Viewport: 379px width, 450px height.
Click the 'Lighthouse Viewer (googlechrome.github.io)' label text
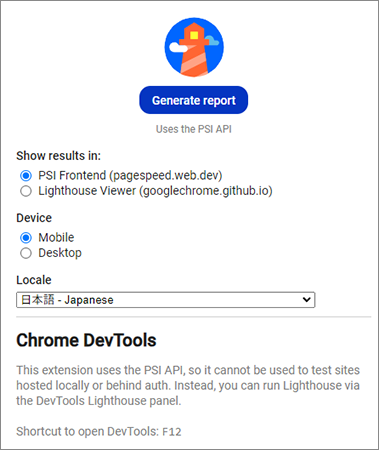pos(155,191)
